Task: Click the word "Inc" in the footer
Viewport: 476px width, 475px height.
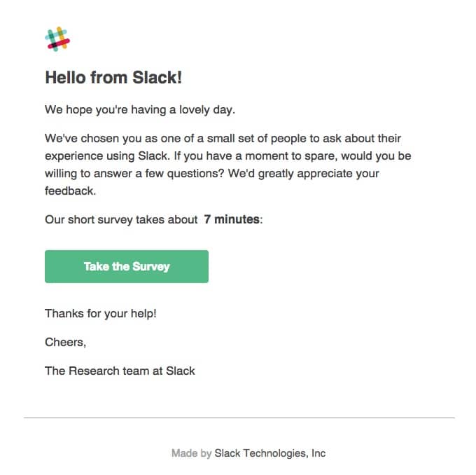Action: pos(318,453)
